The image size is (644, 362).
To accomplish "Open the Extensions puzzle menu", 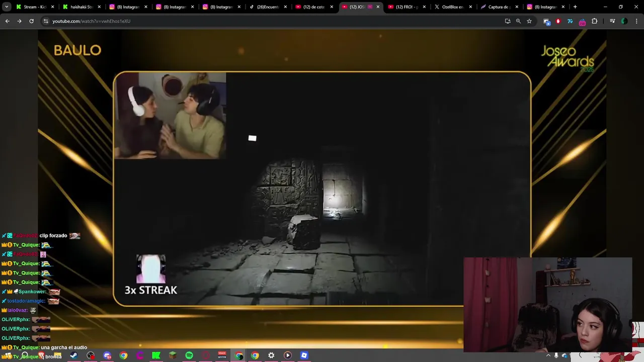I will pyautogui.click(x=595, y=21).
